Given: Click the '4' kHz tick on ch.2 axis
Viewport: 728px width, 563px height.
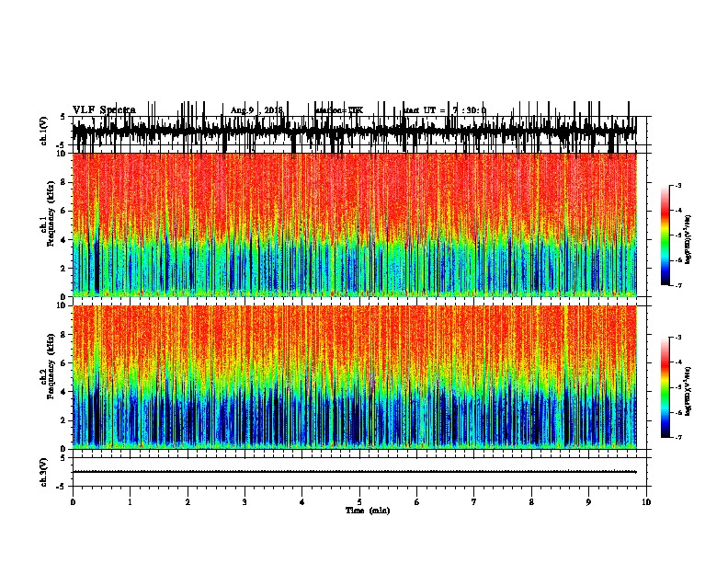Looking at the screenshot, I should coord(64,392).
